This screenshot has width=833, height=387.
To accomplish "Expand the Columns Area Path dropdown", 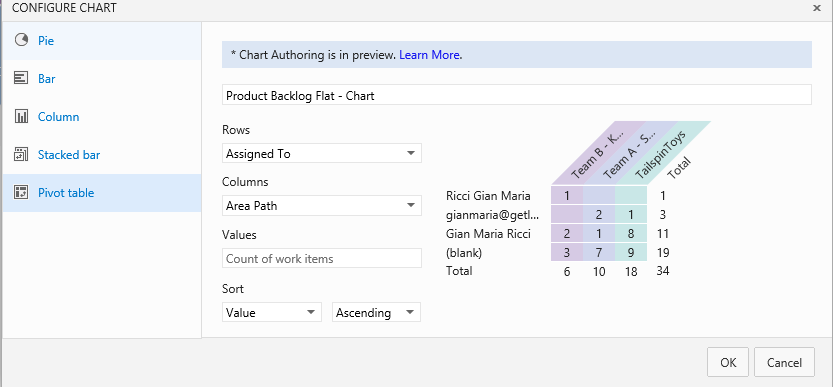I will [x=321, y=206].
